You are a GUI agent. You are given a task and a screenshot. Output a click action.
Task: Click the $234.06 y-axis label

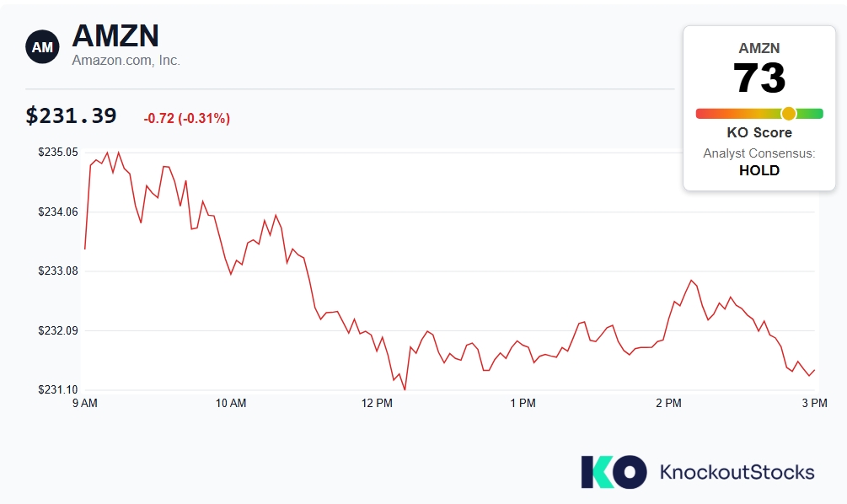pos(58,212)
